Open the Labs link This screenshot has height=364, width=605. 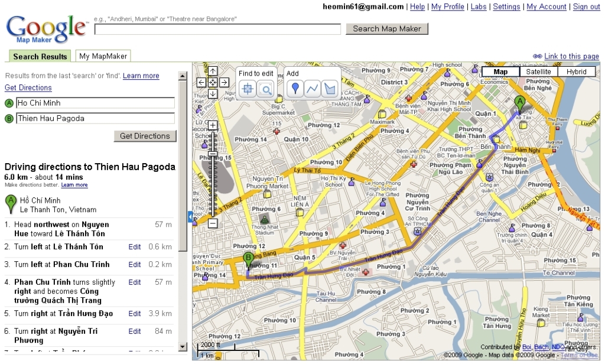click(479, 6)
